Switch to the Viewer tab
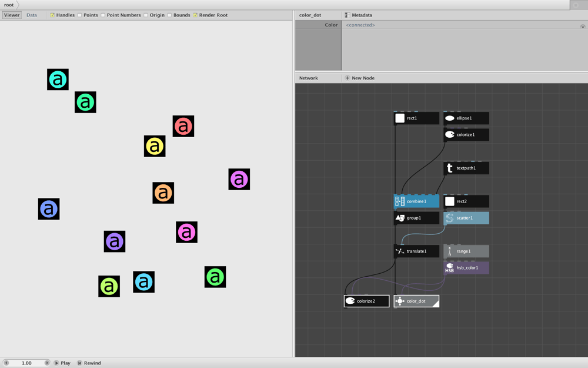The image size is (588, 368). click(12, 15)
